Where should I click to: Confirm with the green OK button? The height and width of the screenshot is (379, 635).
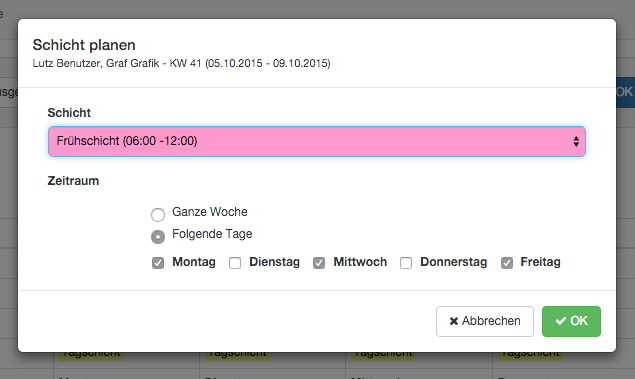(571, 321)
